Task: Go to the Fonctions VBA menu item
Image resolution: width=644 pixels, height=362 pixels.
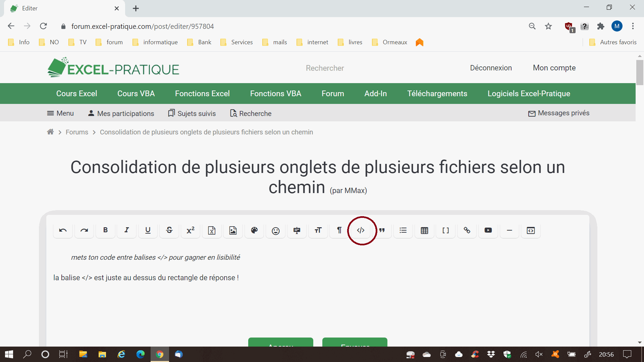Action: tap(275, 94)
